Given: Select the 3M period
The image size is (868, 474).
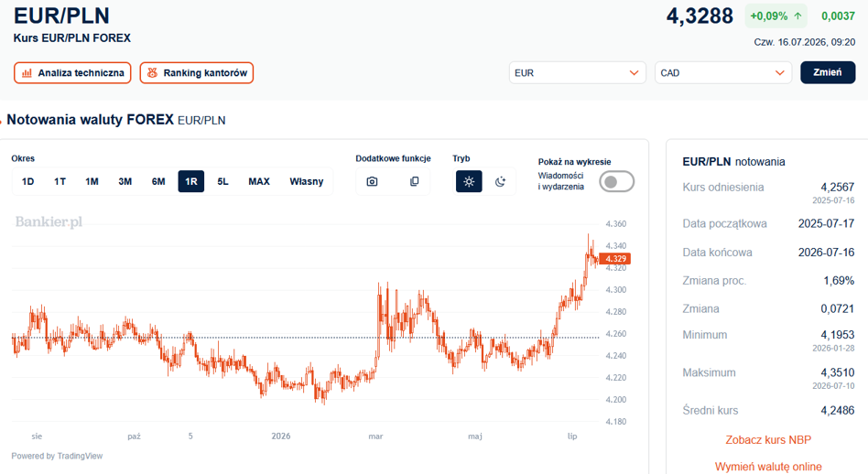Looking at the screenshot, I should pos(125,181).
